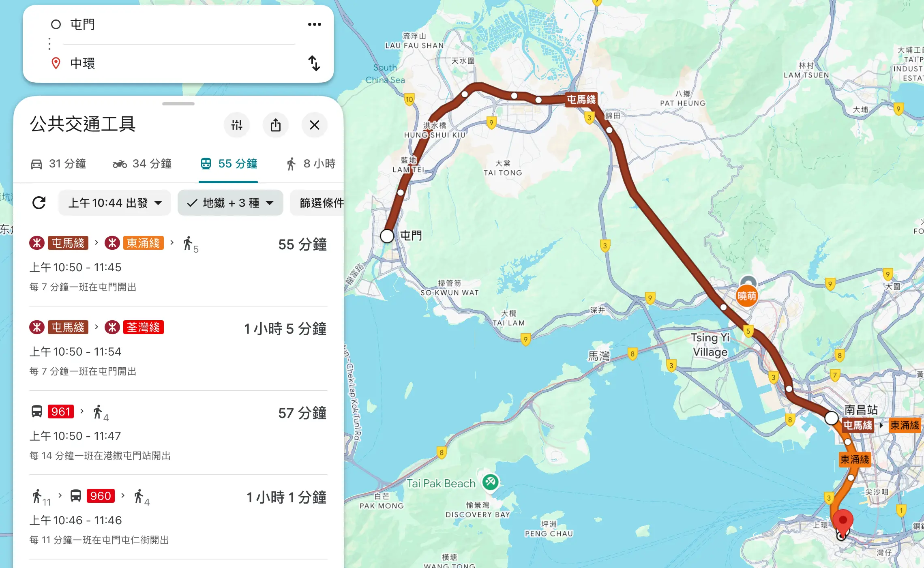Screen dimensions: 924x568
Task: Refresh transit results with the reload icon
Action: pyautogui.click(x=39, y=203)
